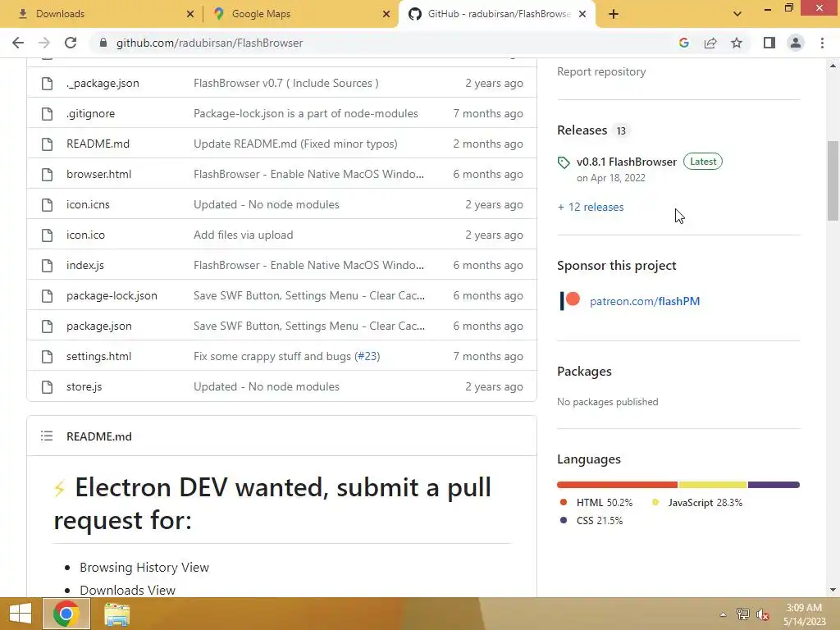Share this page via share icon

coord(710,43)
